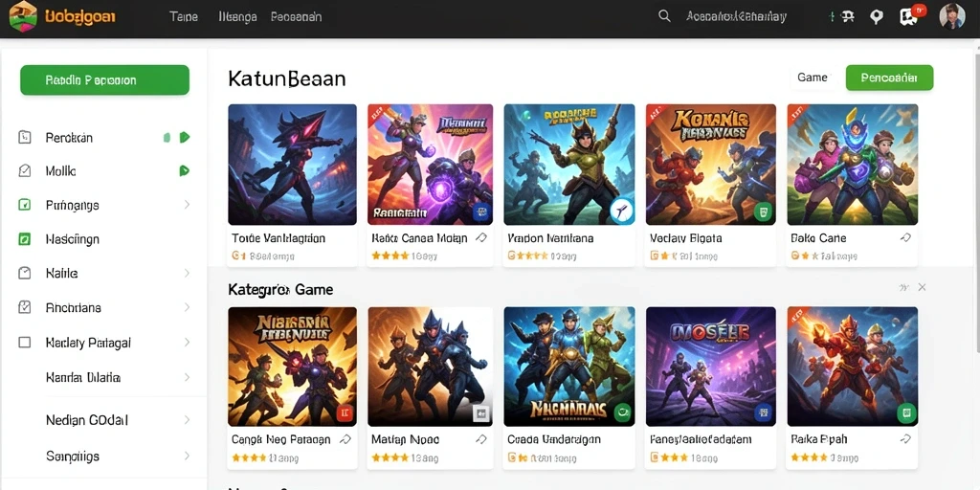Open the user profile avatar
980x490 pixels.
[952, 16]
